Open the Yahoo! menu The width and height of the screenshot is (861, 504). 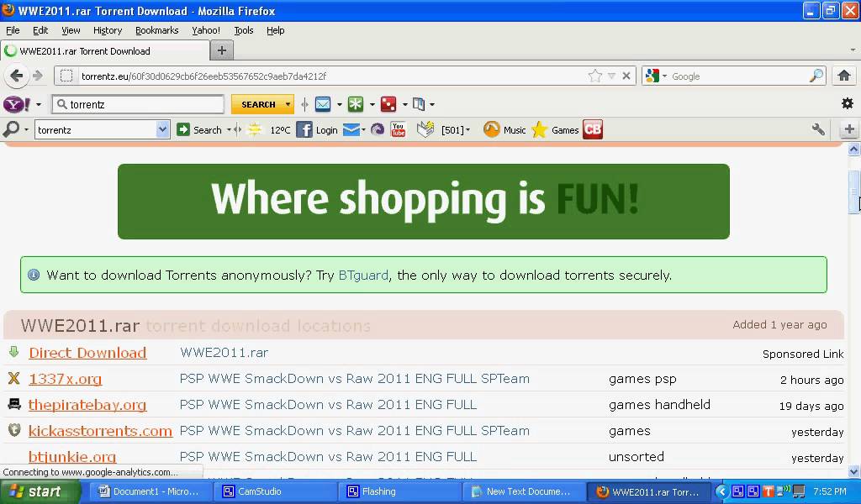[206, 30]
